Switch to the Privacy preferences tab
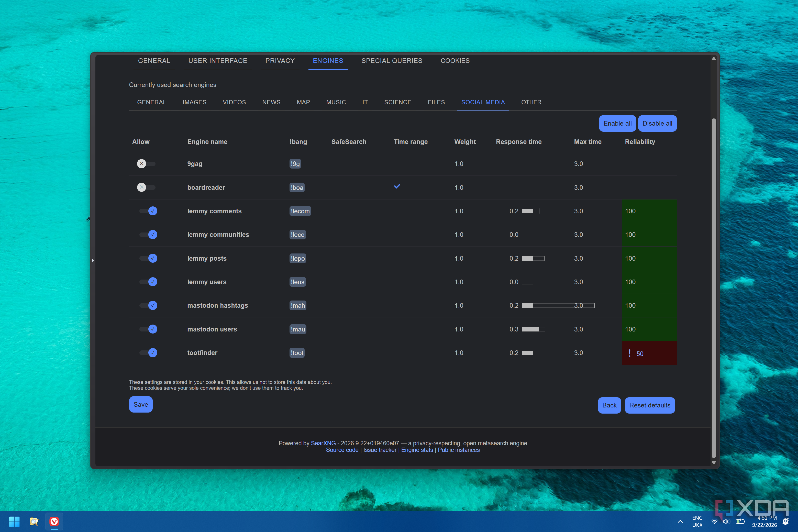Viewport: 798px width, 532px height. tap(280, 61)
